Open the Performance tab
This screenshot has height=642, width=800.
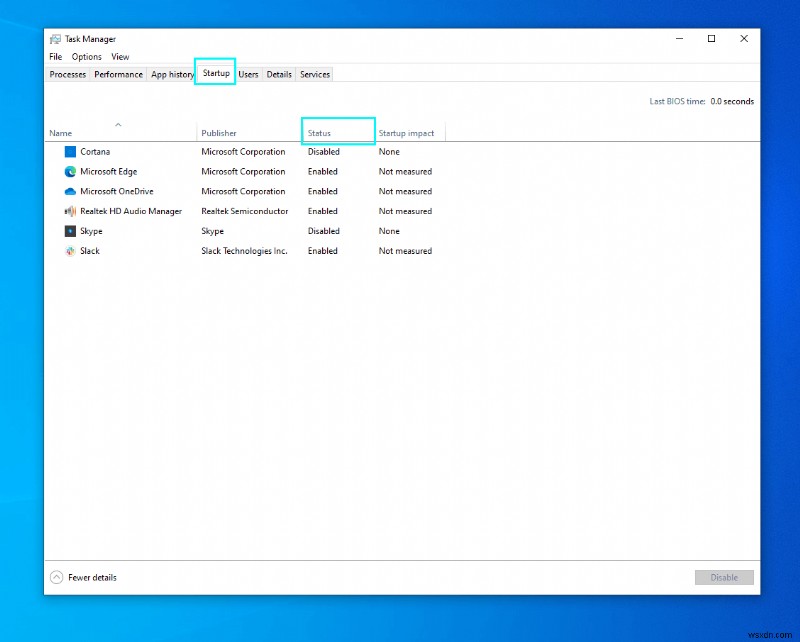click(118, 73)
